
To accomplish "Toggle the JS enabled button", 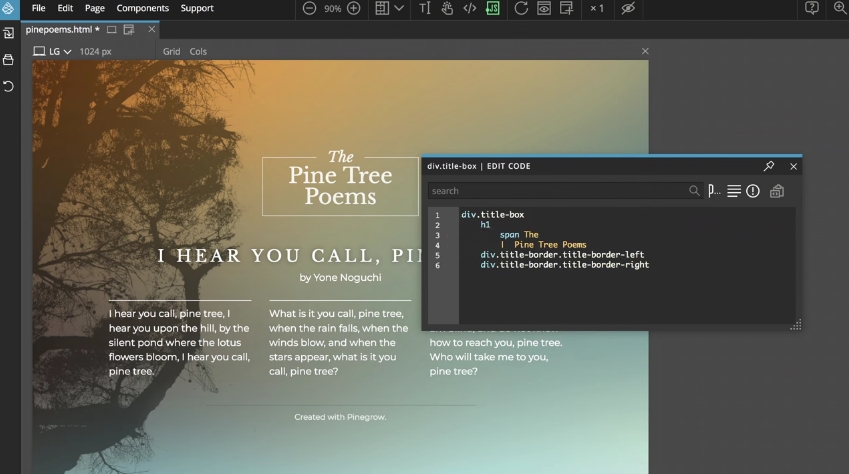I will click(493, 8).
